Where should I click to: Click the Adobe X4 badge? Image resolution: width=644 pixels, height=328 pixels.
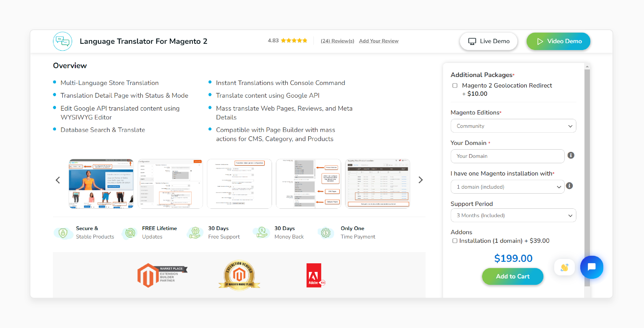[x=316, y=275]
